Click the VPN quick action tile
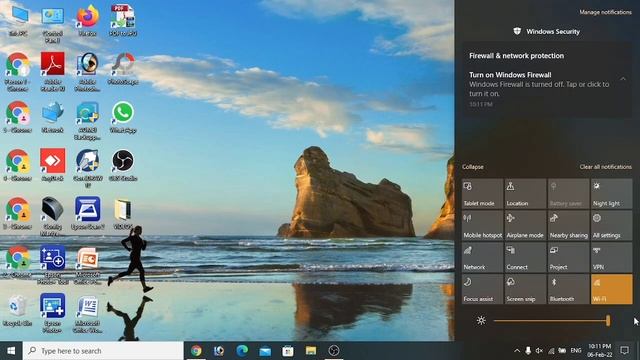The height and width of the screenshot is (360, 640). 611,258
